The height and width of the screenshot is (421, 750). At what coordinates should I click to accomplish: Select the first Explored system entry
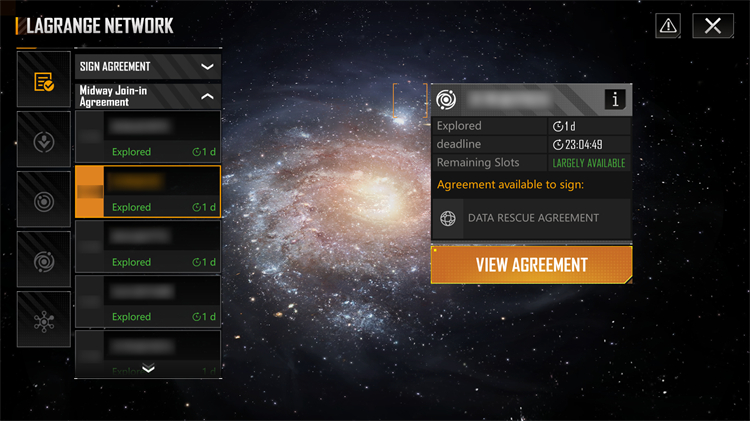pos(148,137)
